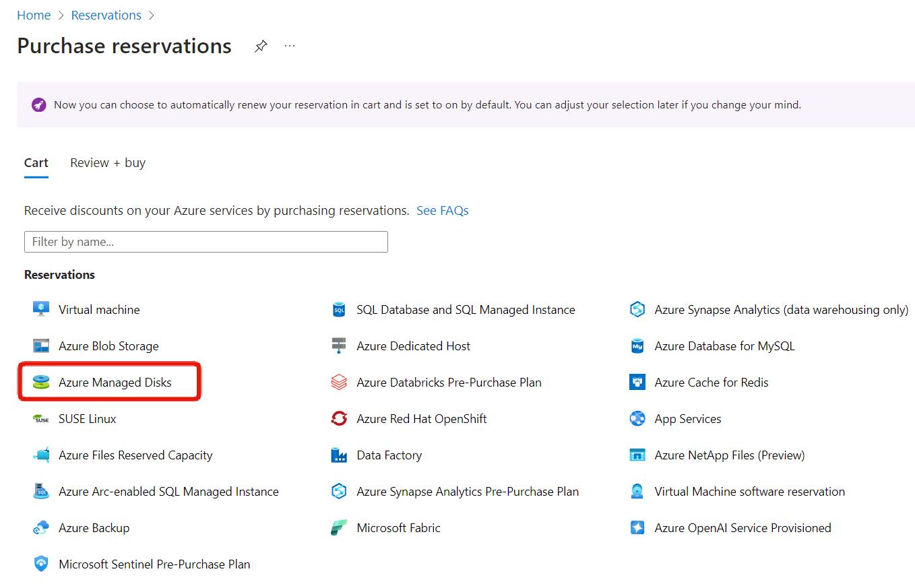Go to Home in the breadcrumb
This screenshot has height=588, width=915.
[34, 15]
